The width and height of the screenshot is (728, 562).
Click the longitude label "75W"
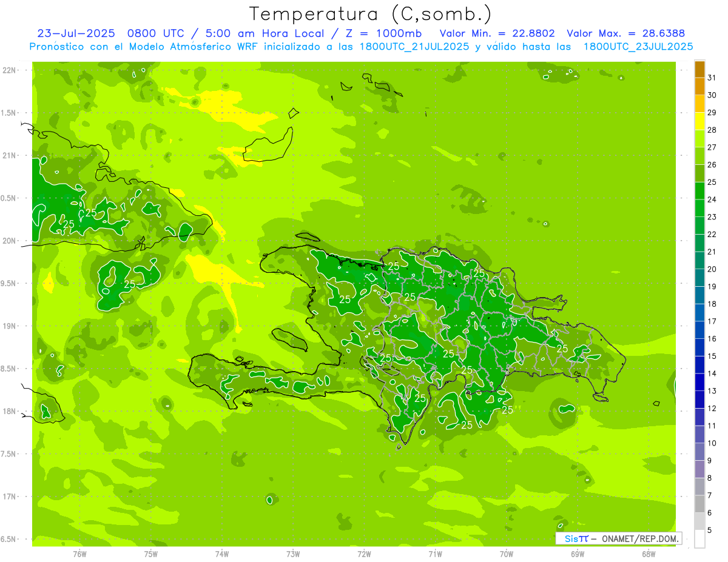point(151,554)
